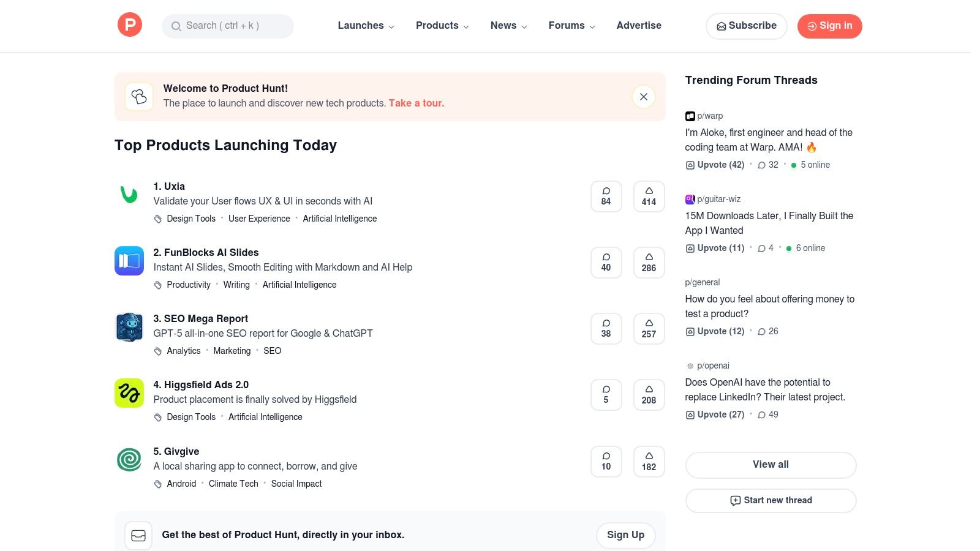Upvote FunBlocks AI Slides, 286 votes
980x551 pixels.
click(x=649, y=263)
